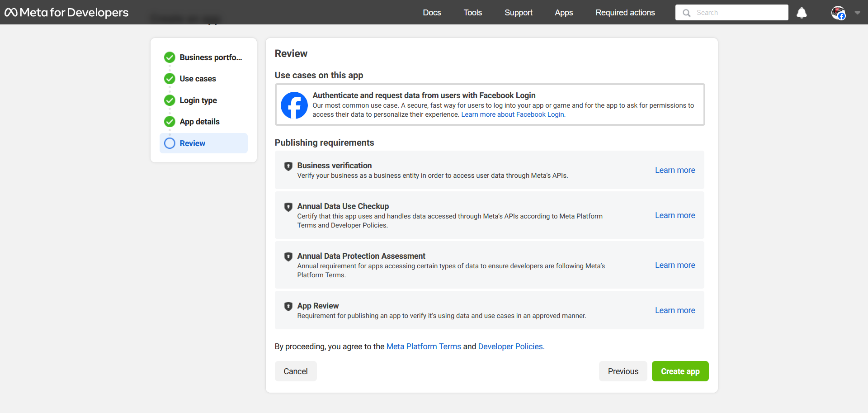Click the Login type green checkmark
Image resolution: width=868 pixels, height=413 pixels.
tap(170, 100)
